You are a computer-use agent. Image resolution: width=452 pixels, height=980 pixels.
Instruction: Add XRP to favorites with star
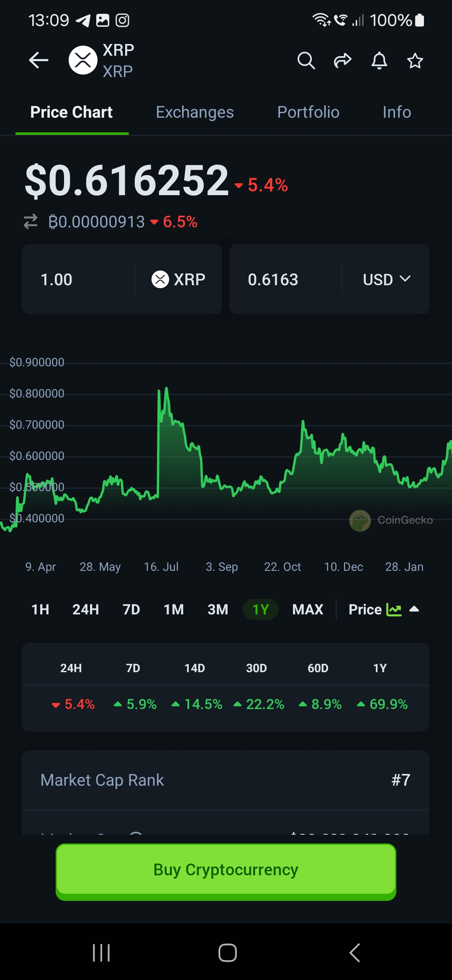click(x=415, y=61)
